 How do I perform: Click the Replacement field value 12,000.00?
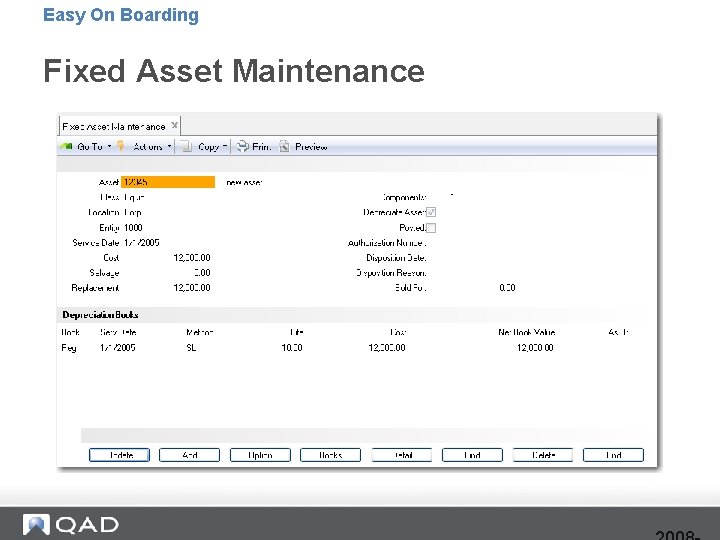pyautogui.click(x=192, y=288)
